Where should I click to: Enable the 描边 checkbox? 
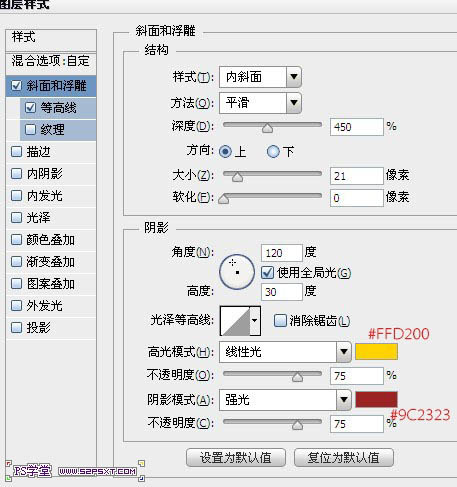(16, 152)
